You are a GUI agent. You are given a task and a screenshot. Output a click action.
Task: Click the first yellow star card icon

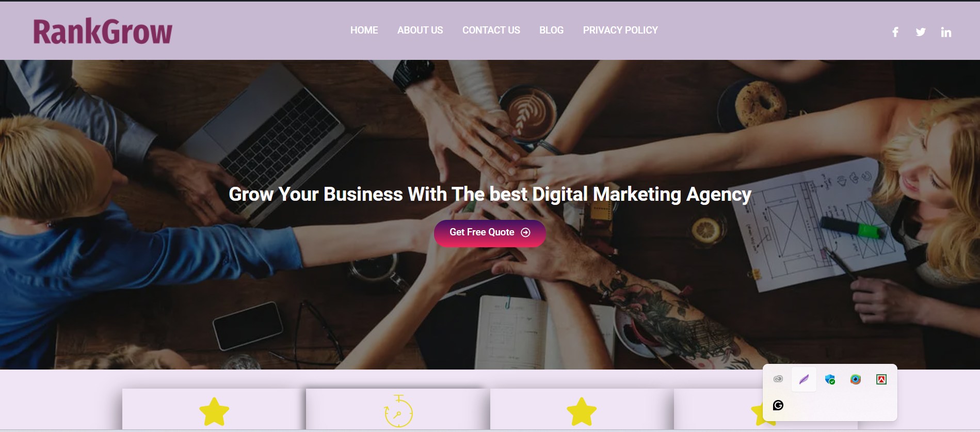click(214, 411)
